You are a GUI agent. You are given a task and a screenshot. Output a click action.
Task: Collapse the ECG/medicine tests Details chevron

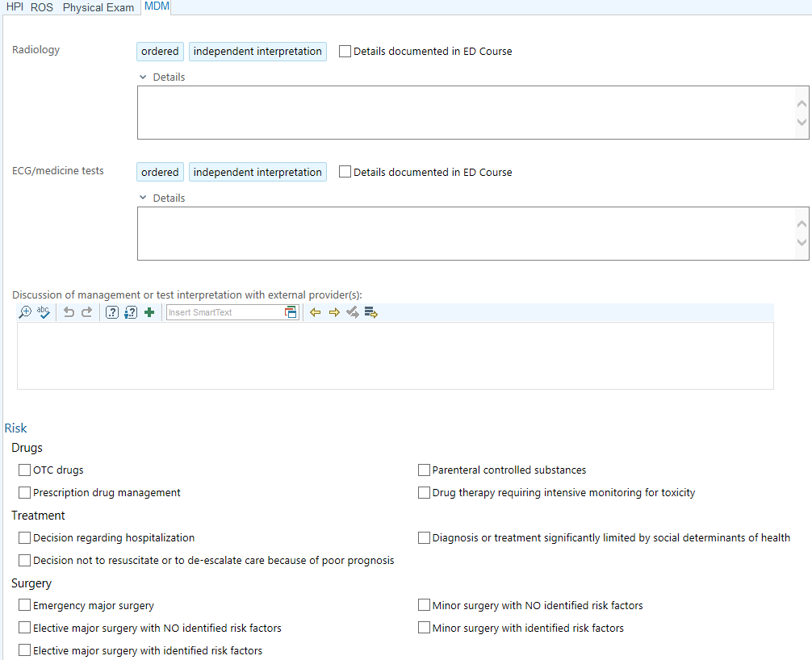pyautogui.click(x=143, y=198)
